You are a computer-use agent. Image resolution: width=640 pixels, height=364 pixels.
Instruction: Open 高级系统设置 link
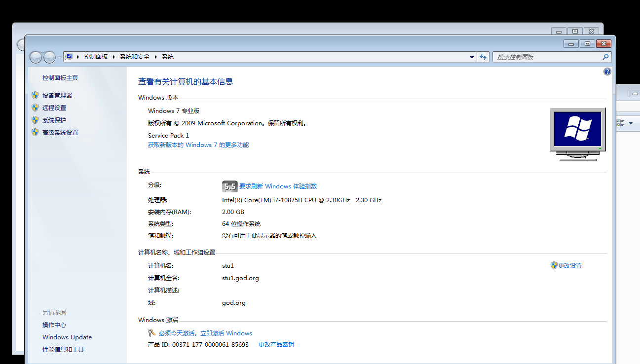click(60, 133)
